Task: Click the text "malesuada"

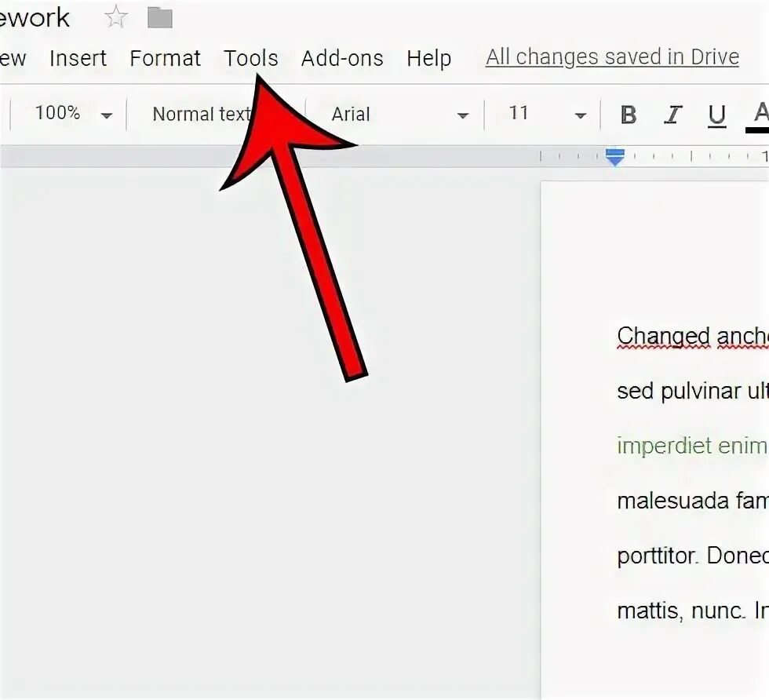Action: pyautogui.click(x=673, y=501)
